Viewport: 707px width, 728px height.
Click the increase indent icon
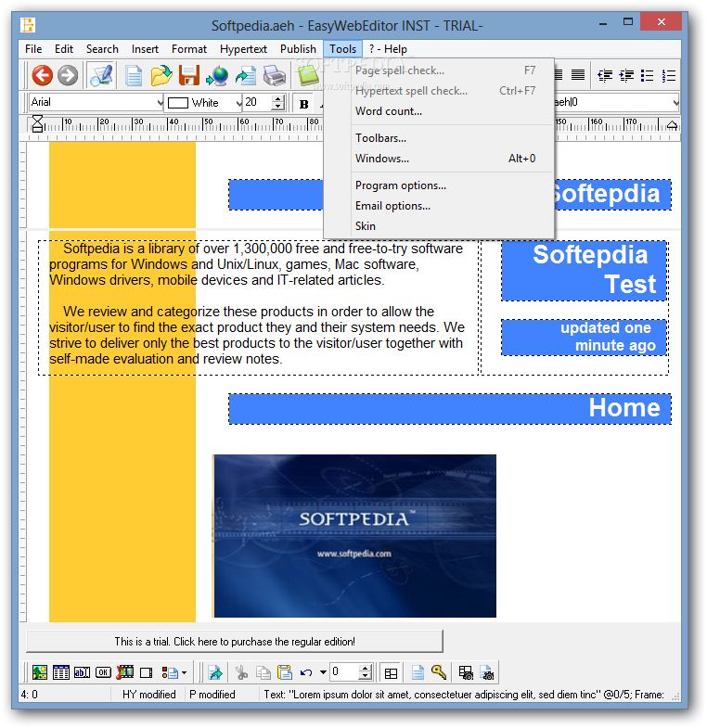point(626,75)
